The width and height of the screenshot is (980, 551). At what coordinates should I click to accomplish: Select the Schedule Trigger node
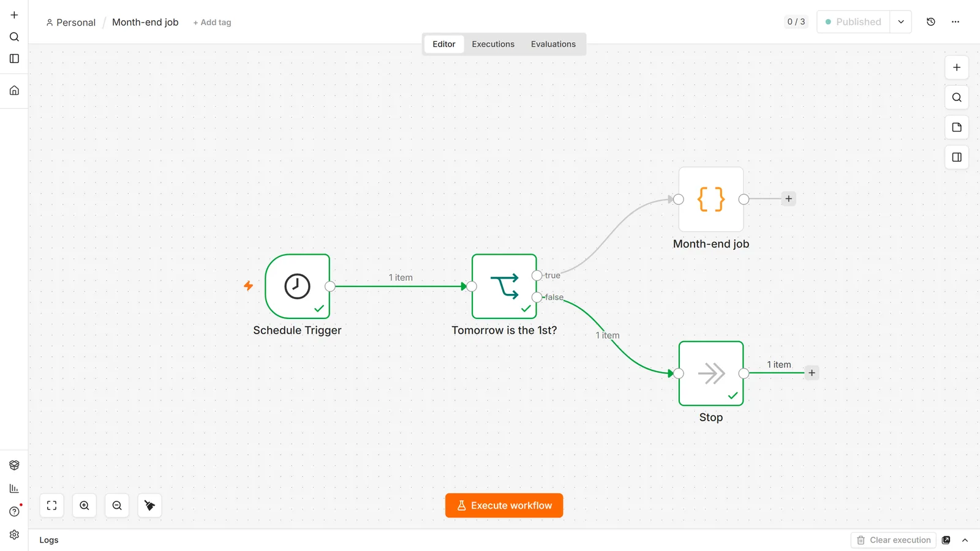[298, 287]
